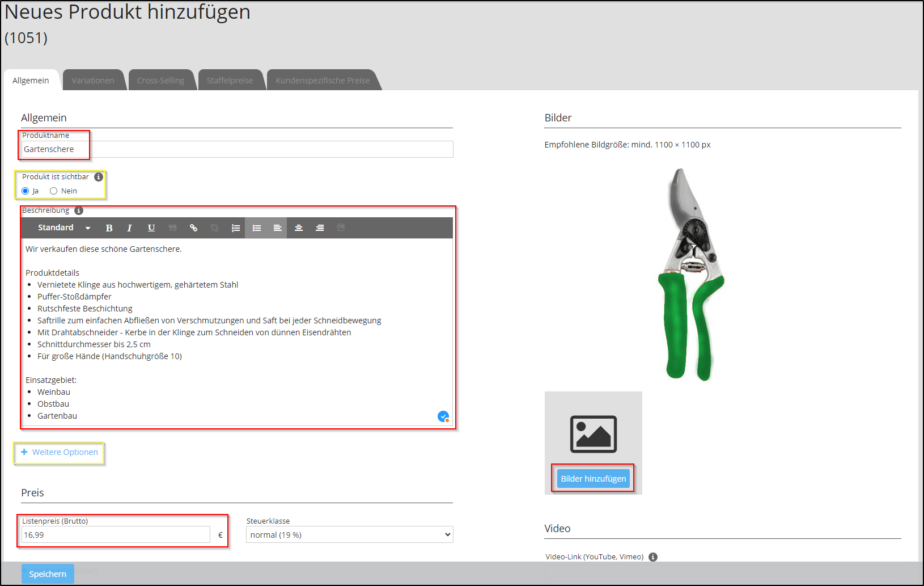Apply italic formatting in the editor
Screen dimensions: 924x586
point(129,228)
